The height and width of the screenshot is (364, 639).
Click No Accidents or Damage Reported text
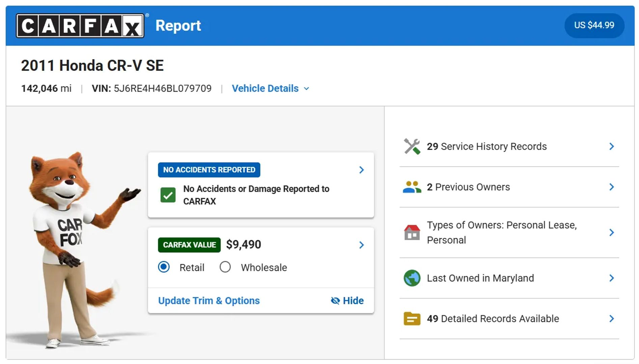pos(256,195)
